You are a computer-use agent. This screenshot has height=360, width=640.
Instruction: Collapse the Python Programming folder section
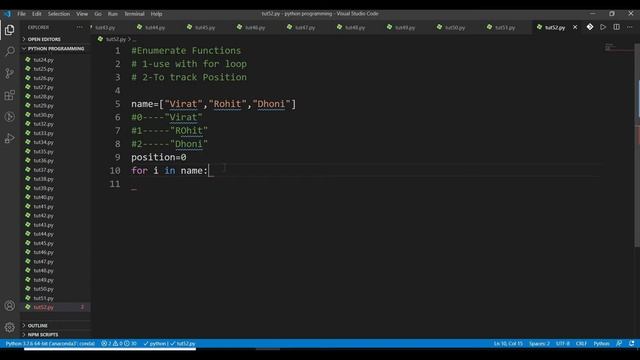coord(56,49)
